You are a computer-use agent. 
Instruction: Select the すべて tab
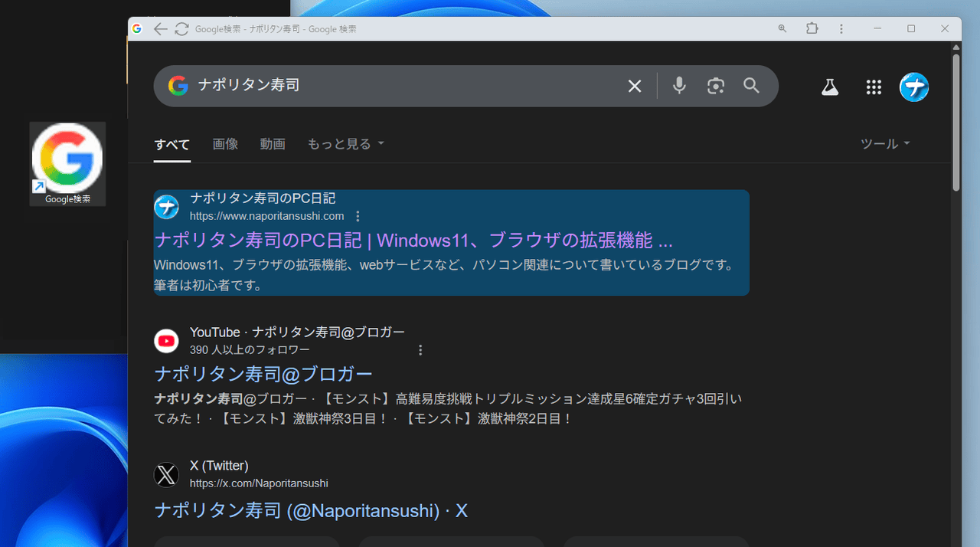pyautogui.click(x=172, y=144)
